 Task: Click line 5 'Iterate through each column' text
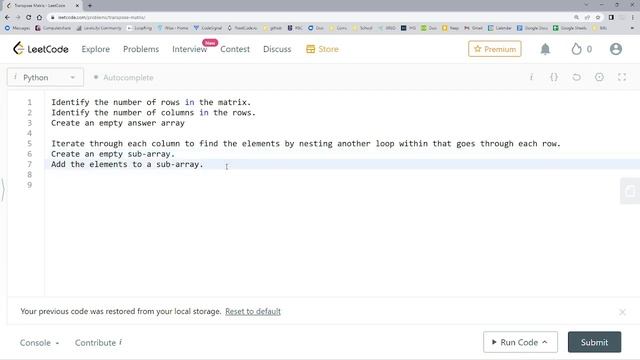point(115,144)
